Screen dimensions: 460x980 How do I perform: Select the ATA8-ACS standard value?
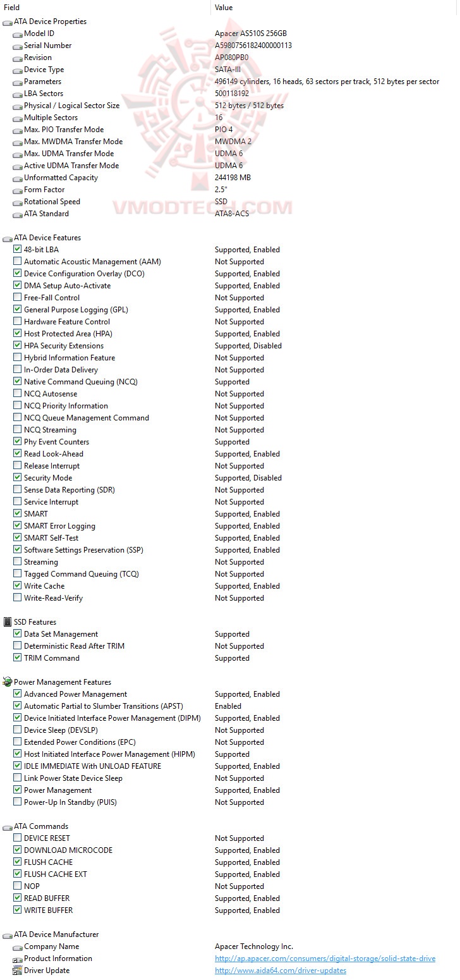[232, 214]
